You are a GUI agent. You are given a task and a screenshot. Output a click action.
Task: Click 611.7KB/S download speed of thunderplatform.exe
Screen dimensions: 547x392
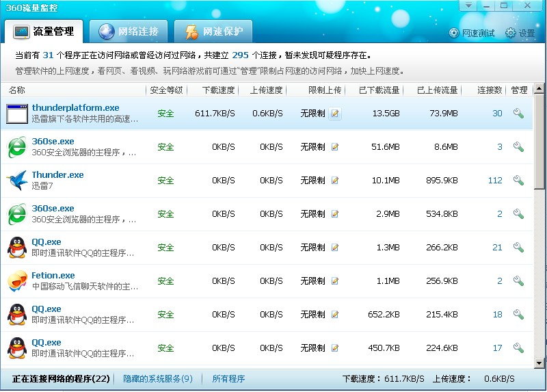click(215, 113)
